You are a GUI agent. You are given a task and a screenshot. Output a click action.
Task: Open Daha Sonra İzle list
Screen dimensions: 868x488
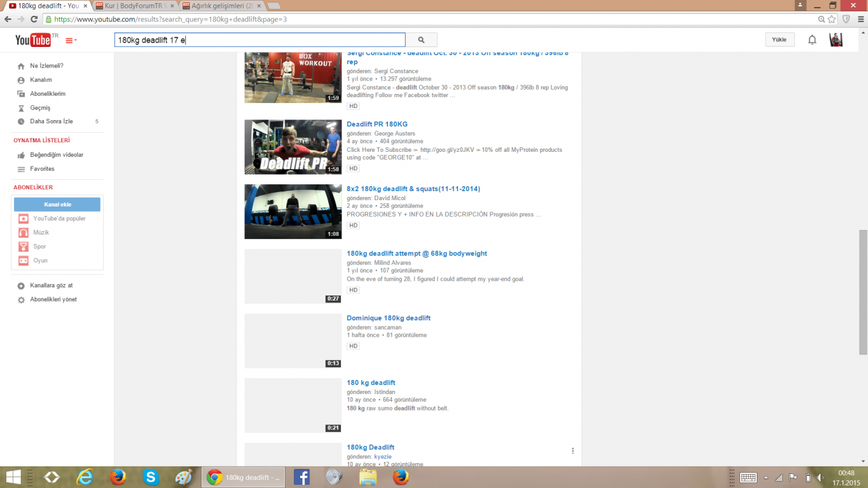point(52,121)
